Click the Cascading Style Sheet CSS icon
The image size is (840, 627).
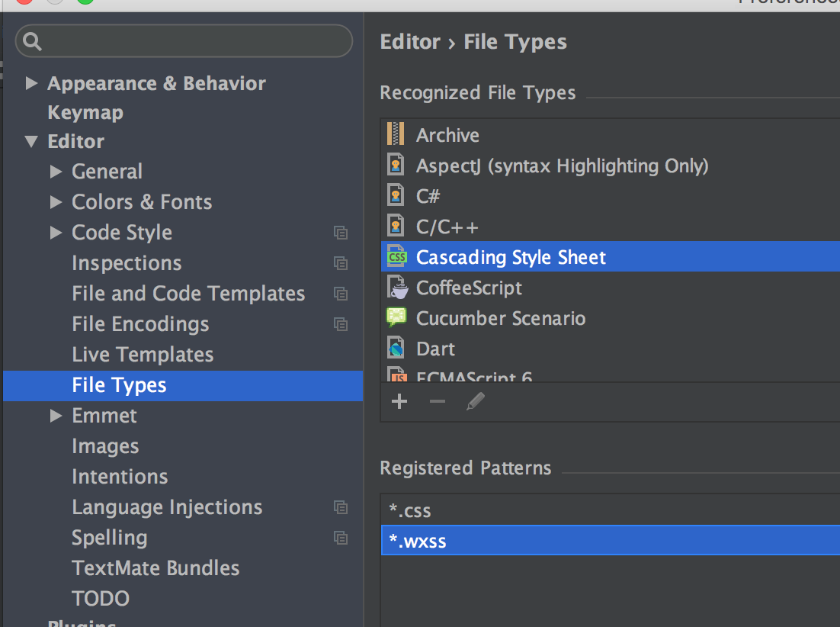point(396,257)
